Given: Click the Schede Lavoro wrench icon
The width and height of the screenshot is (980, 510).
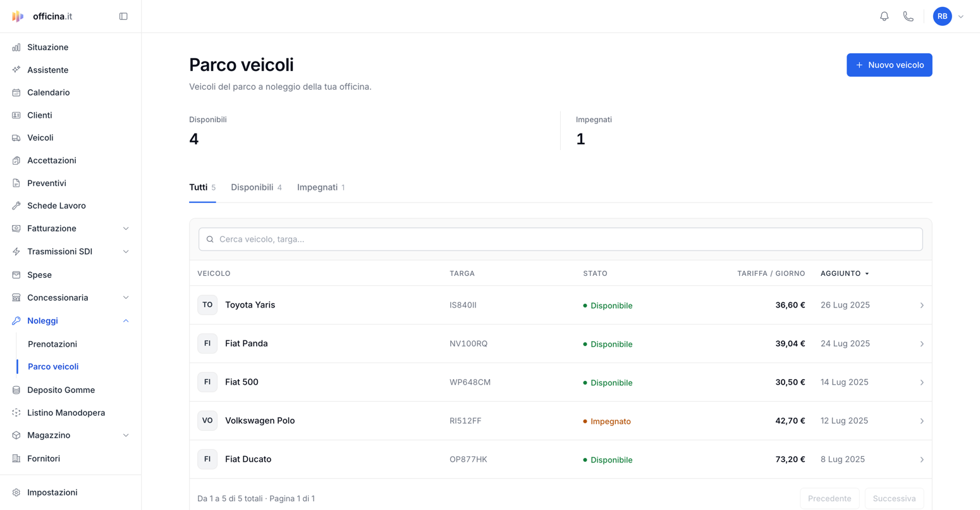Looking at the screenshot, I should click(16, 206).
